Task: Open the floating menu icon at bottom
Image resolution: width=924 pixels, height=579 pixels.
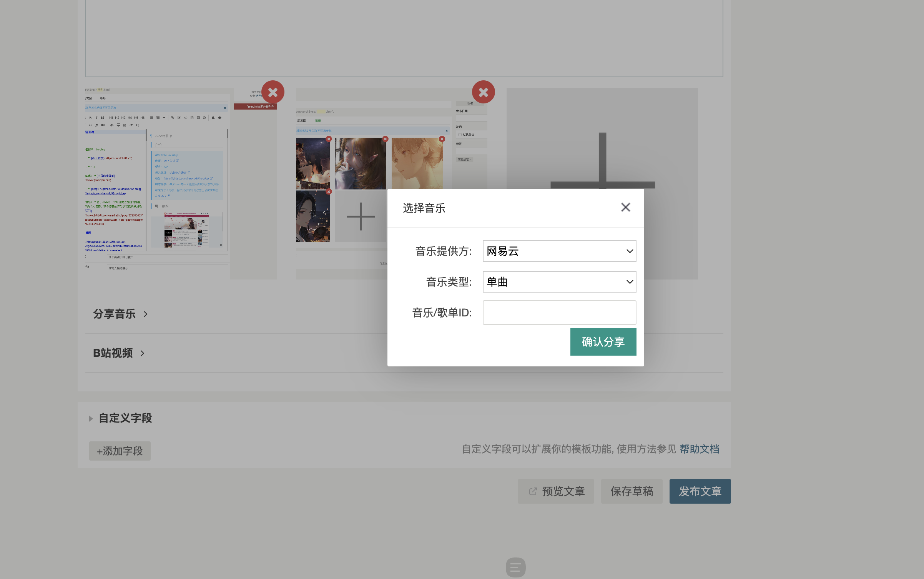Action: click(515, 567)
